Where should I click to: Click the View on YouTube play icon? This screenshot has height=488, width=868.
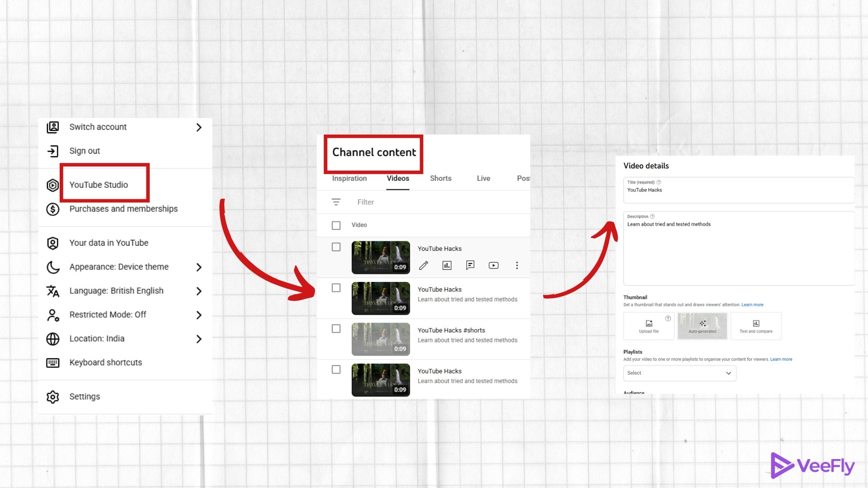click(x=494, y=266)
